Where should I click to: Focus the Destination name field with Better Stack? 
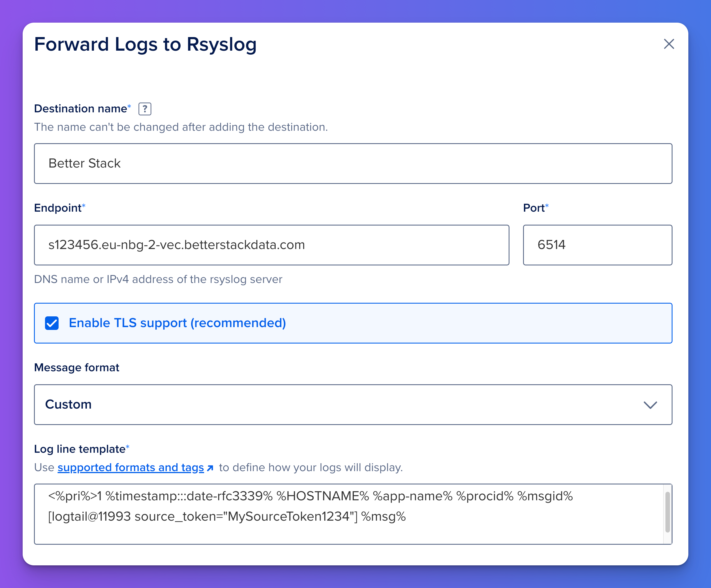(x=353, y=164)
